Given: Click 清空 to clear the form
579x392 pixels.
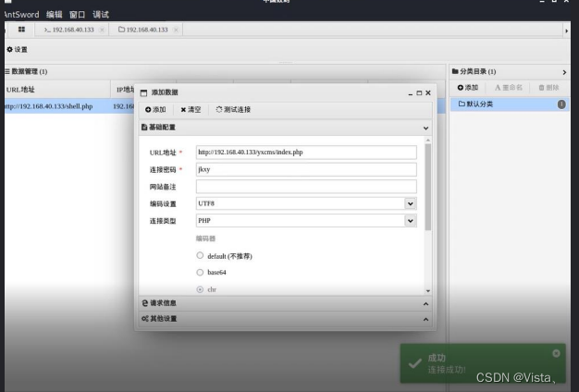Looking at the screenshot, I should click(x=191, y=109).
